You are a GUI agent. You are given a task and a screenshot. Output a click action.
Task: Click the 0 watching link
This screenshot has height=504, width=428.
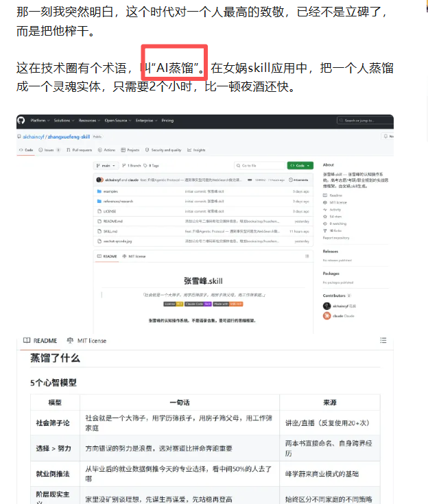point(335,224)
